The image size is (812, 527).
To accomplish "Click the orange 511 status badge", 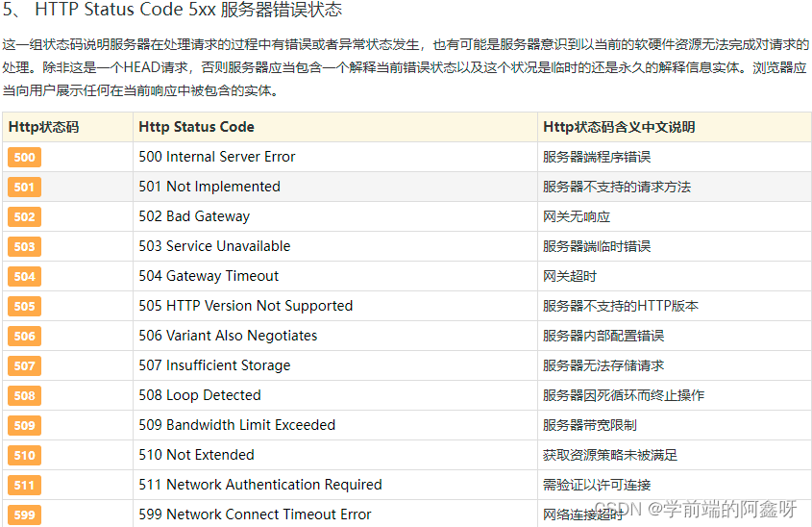I will tap(24, 485).
